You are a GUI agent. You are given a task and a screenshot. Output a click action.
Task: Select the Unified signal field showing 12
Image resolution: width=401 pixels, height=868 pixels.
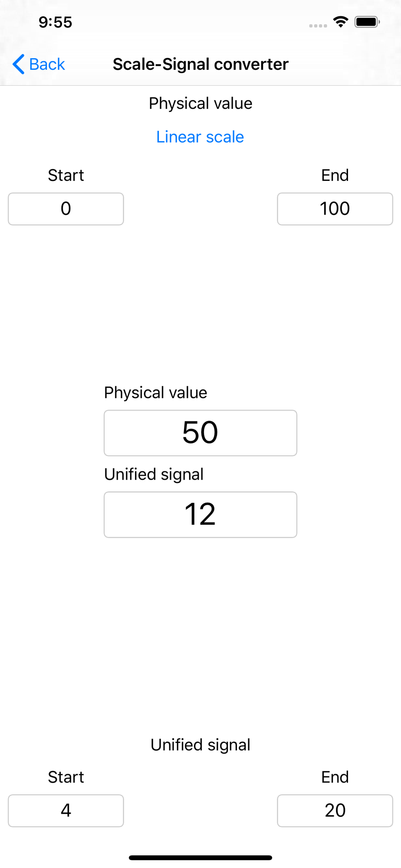coord(200,514)
